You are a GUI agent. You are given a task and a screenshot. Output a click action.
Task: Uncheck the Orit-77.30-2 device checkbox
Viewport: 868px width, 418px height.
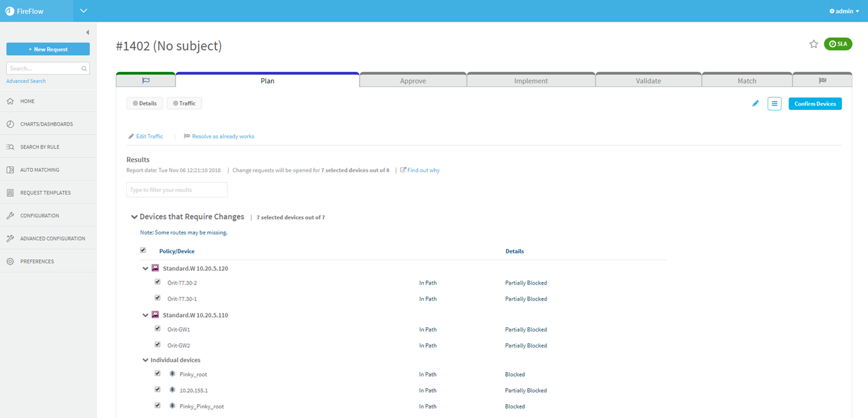[158, 282]
